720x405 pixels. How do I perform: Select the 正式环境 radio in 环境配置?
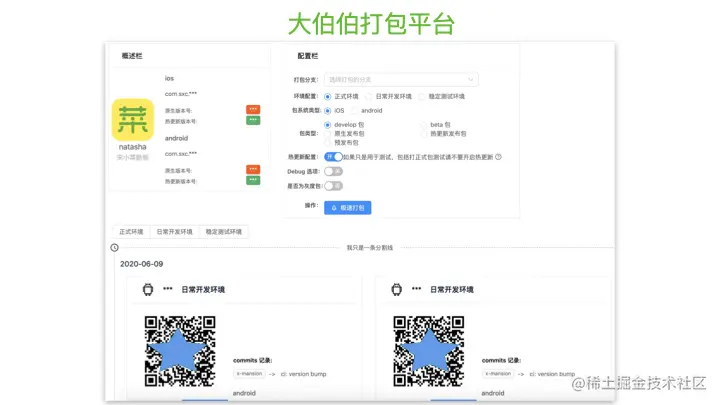click(x=327, y=96)
